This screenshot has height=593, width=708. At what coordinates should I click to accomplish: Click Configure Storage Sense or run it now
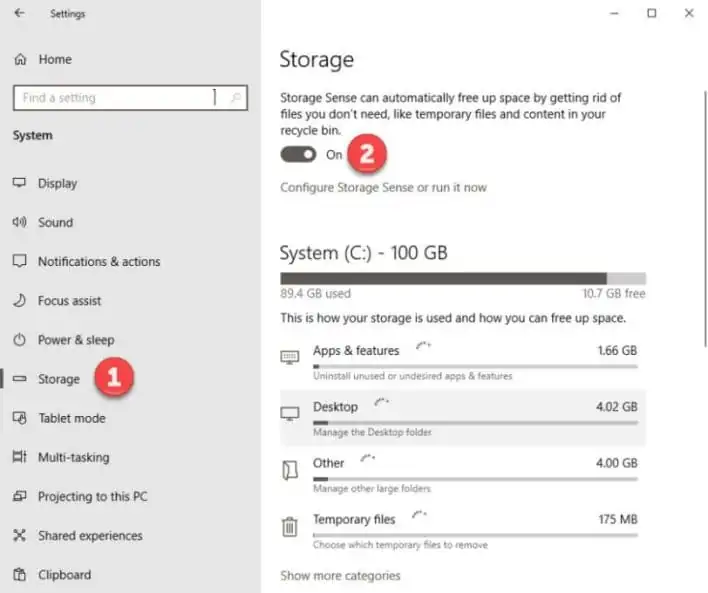pos(383,187)
